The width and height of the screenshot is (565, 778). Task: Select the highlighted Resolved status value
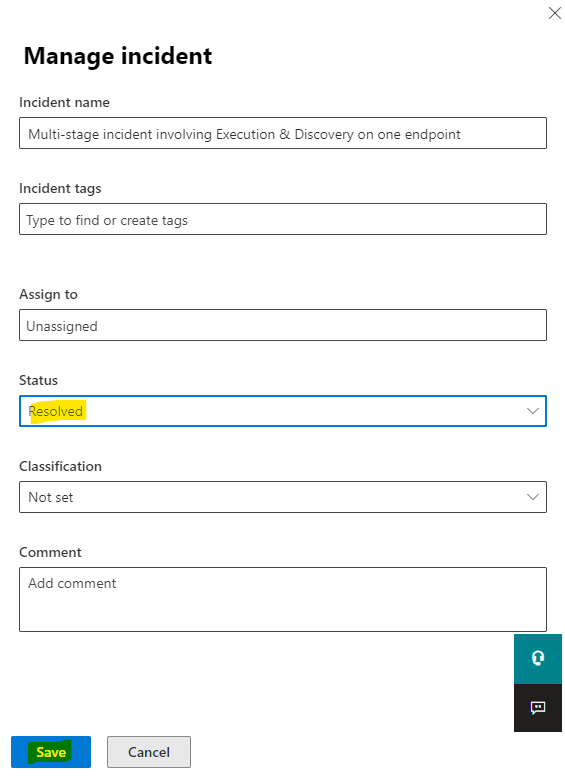[x=56, y=411]
